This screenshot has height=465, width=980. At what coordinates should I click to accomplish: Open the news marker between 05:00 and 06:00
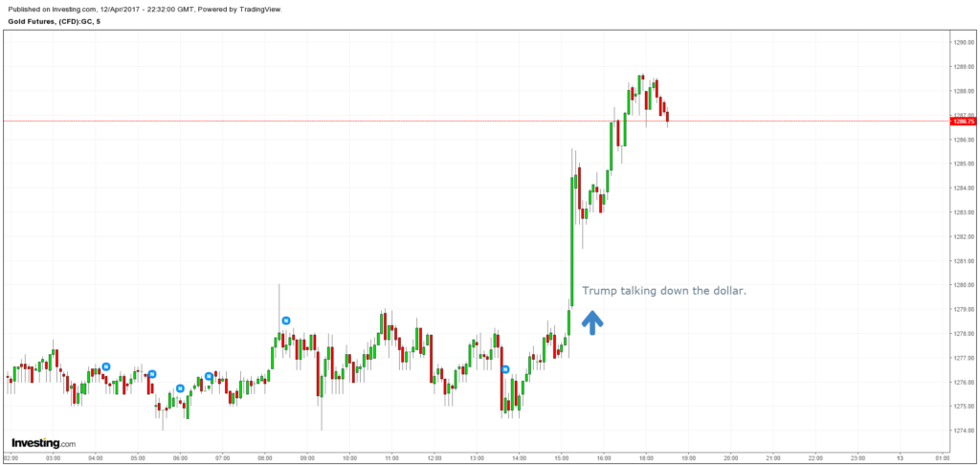pos(152,374)
